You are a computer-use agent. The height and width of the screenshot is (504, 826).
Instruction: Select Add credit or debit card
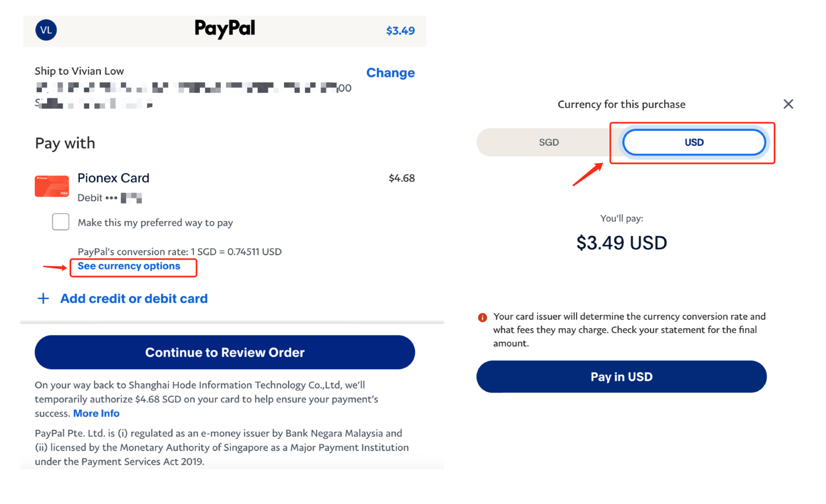[x=134, y=298]
